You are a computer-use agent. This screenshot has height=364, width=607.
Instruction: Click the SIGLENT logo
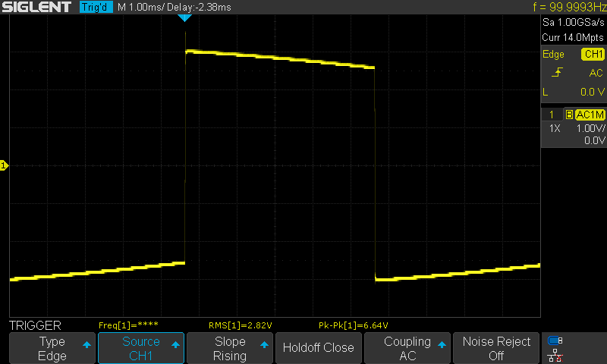[x=36, y=7]
